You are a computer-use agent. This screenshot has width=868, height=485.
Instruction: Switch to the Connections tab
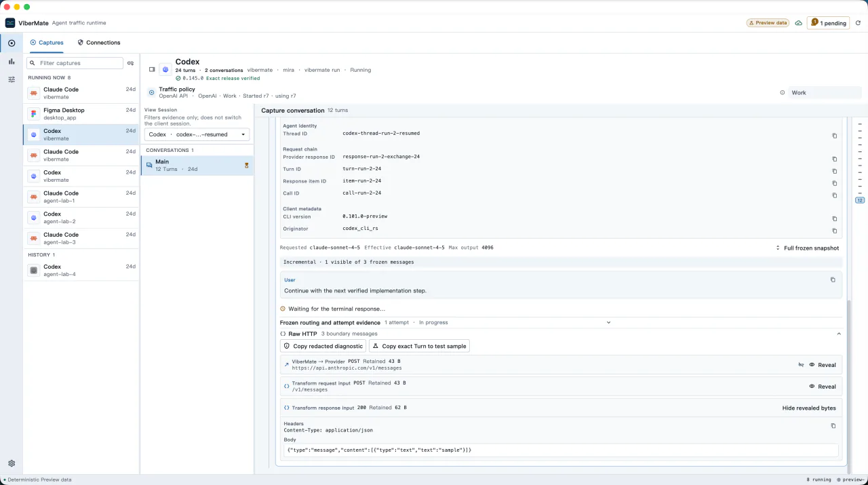pyautogui.click(x=99, y=43)
